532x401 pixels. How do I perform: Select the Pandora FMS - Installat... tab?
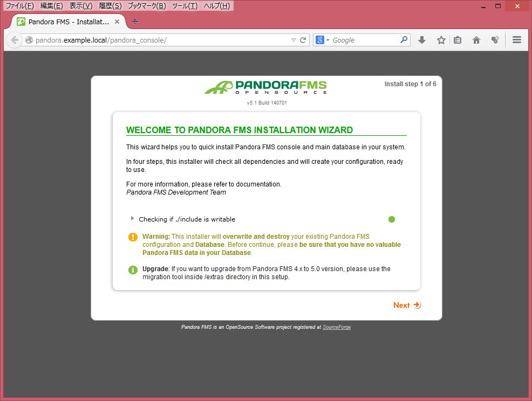tap(69, 22)
